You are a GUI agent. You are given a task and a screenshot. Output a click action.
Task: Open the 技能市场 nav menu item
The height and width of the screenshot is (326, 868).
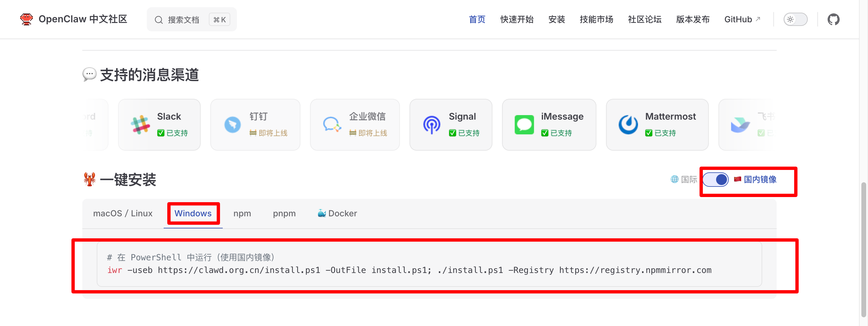(x=596, y=20)
